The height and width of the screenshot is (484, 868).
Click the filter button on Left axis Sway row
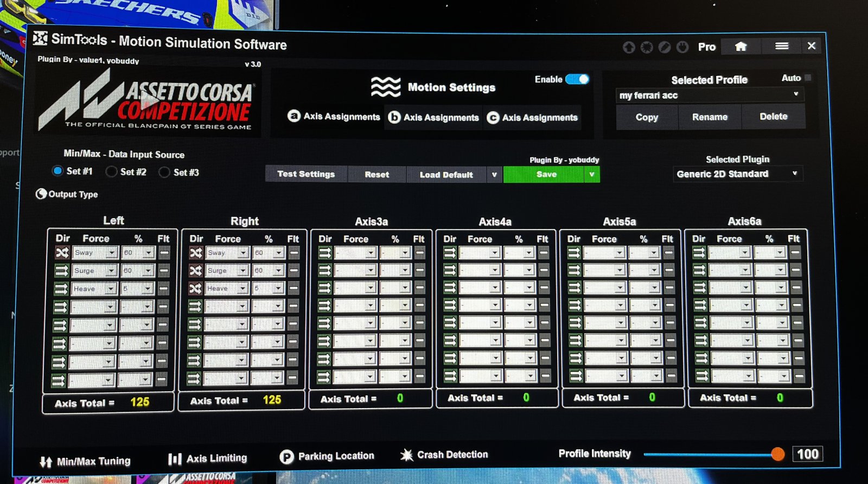(x=164, y=252)
